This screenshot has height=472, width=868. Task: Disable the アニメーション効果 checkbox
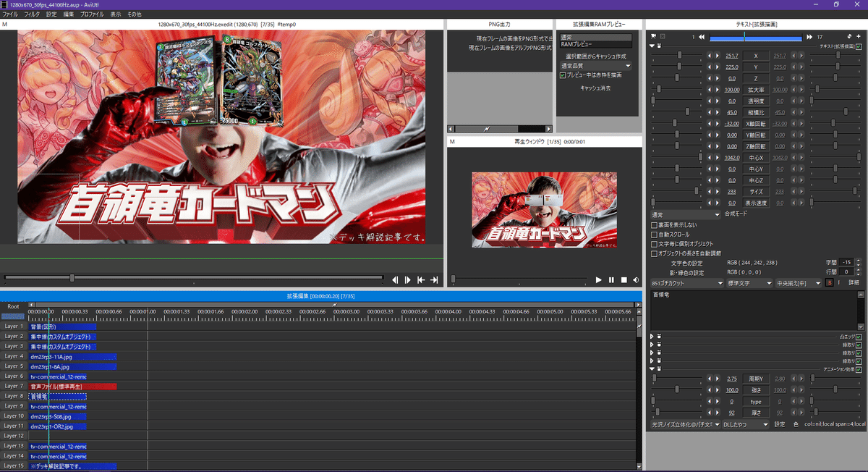pyautogui.click(x=859, y=368)
